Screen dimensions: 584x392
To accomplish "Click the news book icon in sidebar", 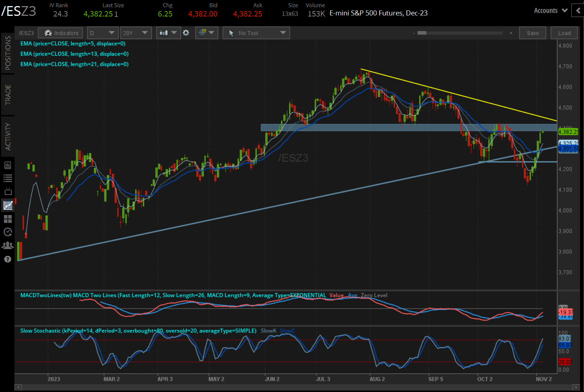I will [x=8, y=165].
